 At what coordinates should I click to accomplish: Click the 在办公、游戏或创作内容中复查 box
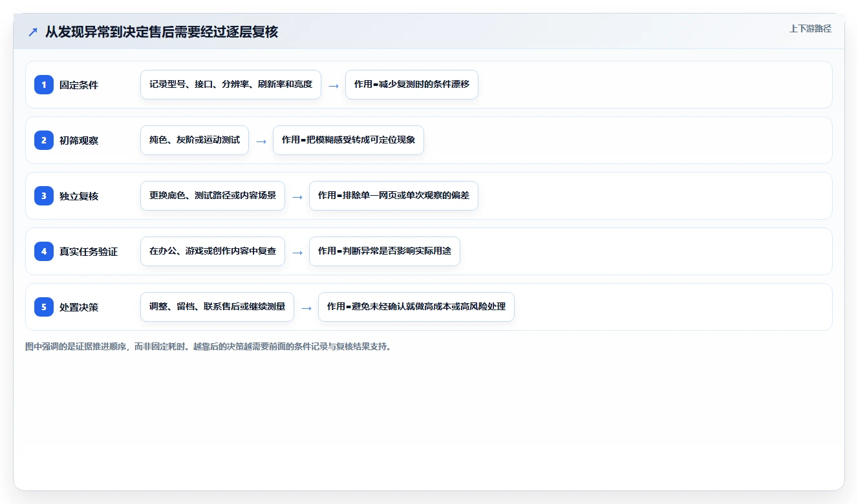[x=213, y=251]
